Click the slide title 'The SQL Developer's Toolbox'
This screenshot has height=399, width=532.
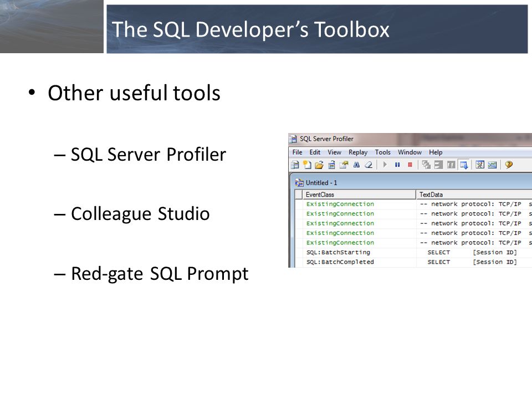[250, 29]
